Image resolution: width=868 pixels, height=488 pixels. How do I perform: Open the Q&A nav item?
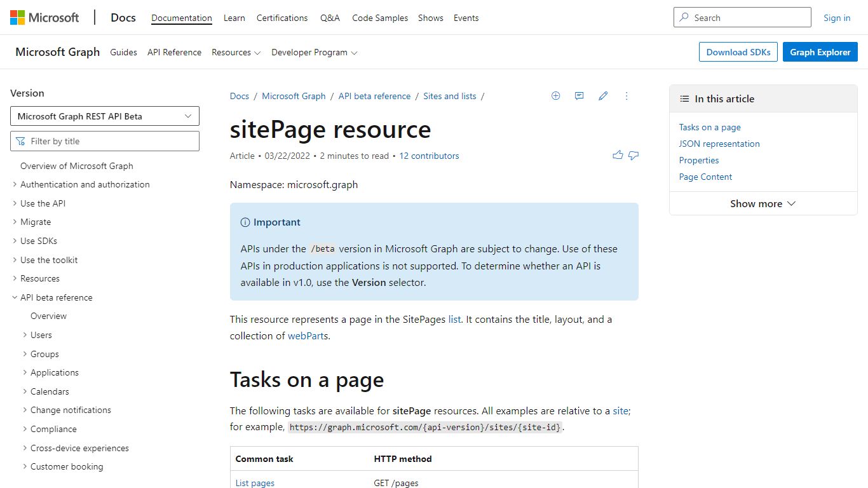coord(330,18)
